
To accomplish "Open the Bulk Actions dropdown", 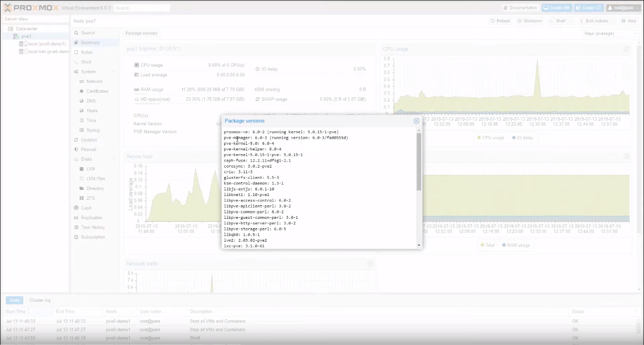I will click(x=597, y=21).
